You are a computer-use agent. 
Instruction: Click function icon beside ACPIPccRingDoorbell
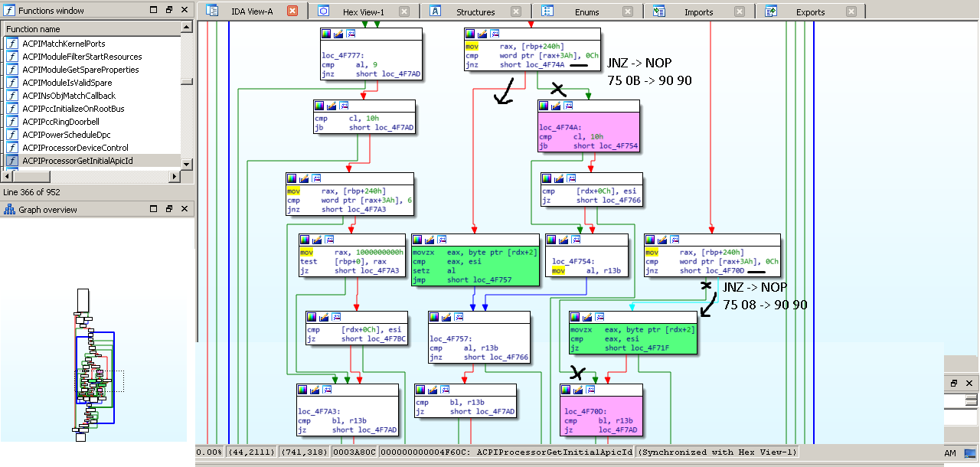tap(12, 122)
